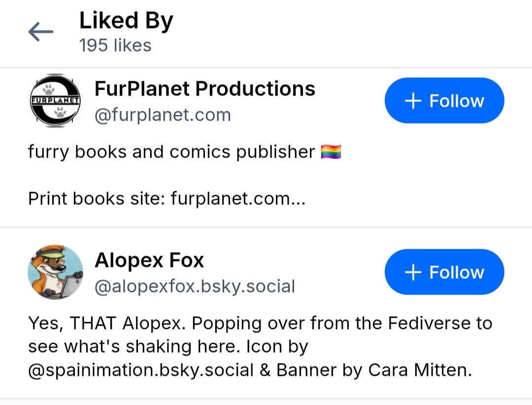532x405 pixels.
Task: Open the Alopex Fox display name
Action: [x=149, y=260]
